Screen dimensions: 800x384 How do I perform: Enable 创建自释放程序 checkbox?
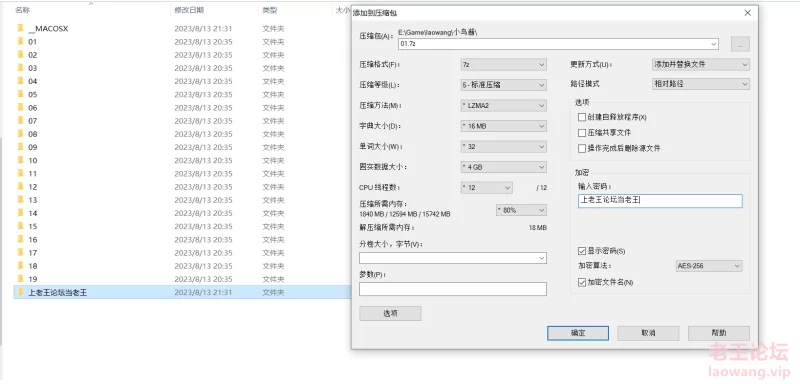point(582,117)
